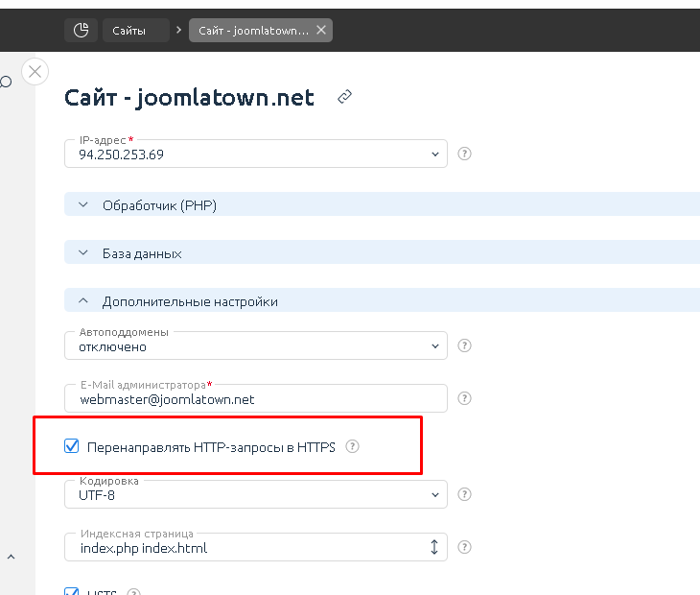This screenshot has height=595, width=700.
Task: Open the Кодировка dropdown
Action: coord(256,494)
